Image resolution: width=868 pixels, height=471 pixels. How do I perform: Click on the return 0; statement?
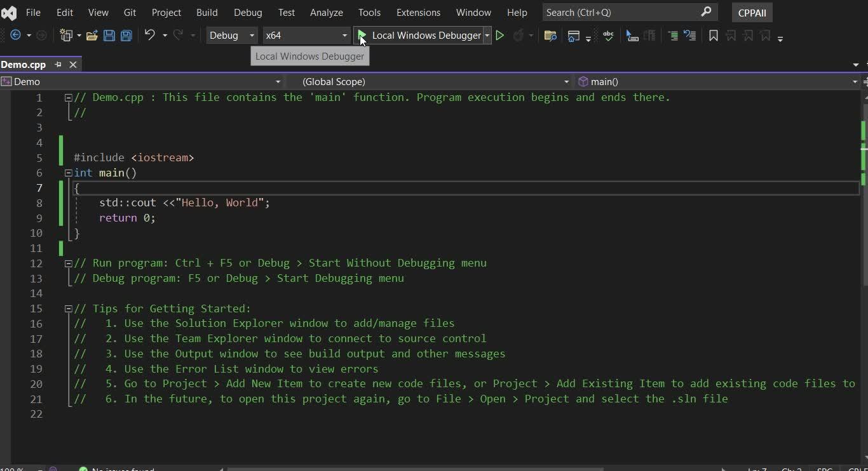point(127,218)
